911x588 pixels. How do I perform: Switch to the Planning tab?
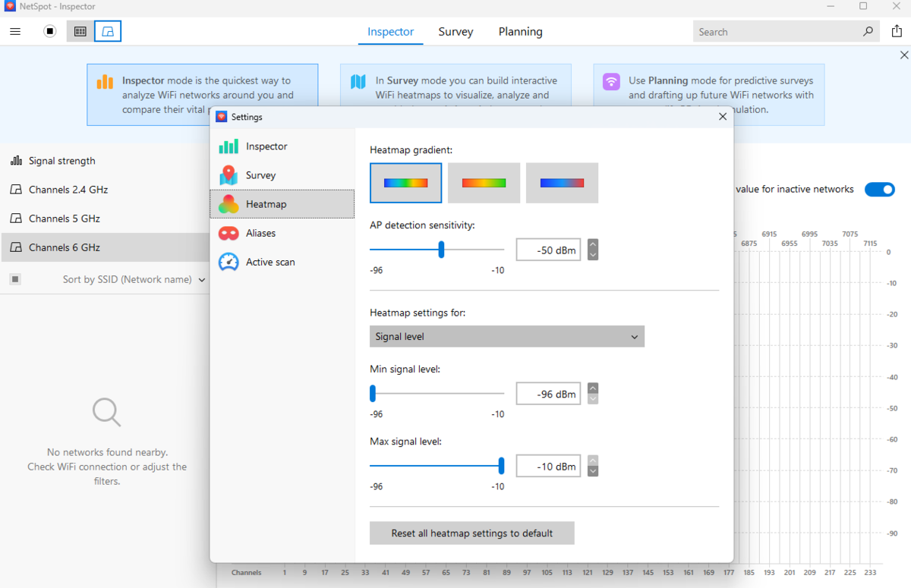click(x=520, y=32)
